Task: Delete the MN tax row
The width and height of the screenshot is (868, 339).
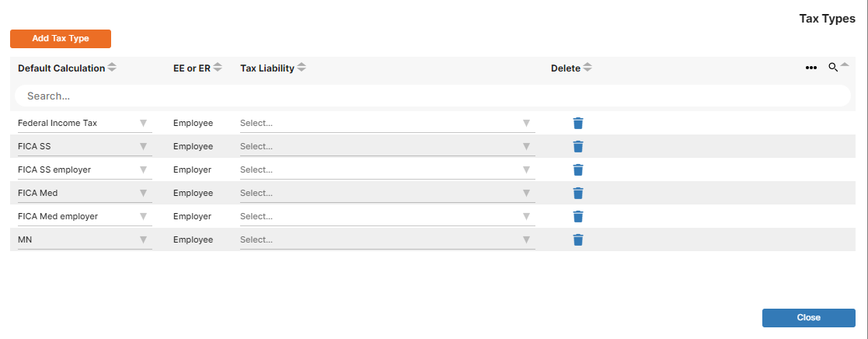Action: [x=578, y=239]
